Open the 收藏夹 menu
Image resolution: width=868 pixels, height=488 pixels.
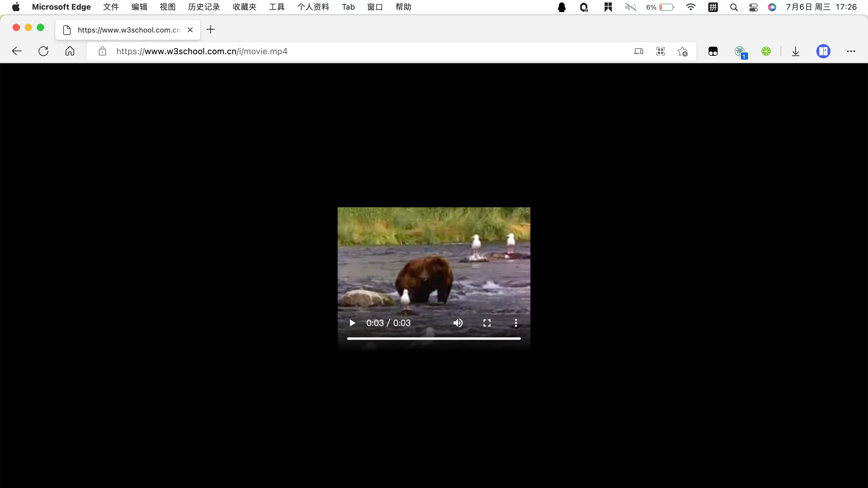click(x=244, y=7)
